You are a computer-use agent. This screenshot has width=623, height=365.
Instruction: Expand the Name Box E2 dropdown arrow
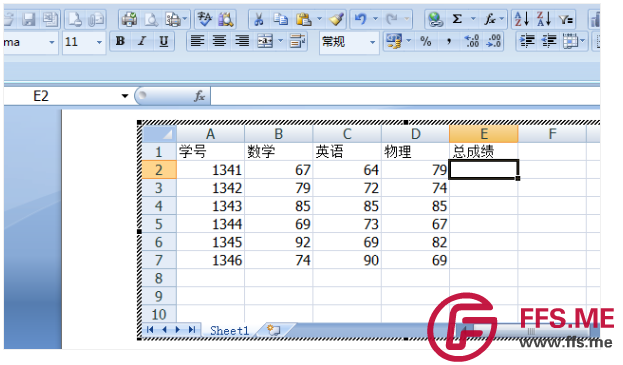coord(125,96)
